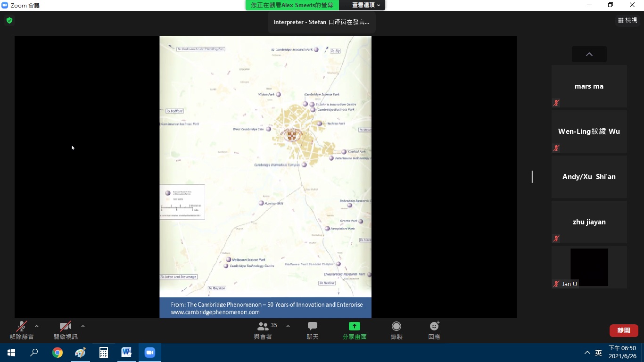Open Calculator from the taskbar

[x=104, y=353]
